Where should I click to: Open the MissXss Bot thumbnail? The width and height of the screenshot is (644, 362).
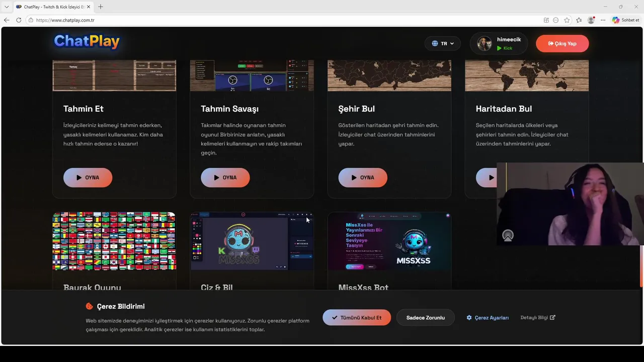pos(389,241)
